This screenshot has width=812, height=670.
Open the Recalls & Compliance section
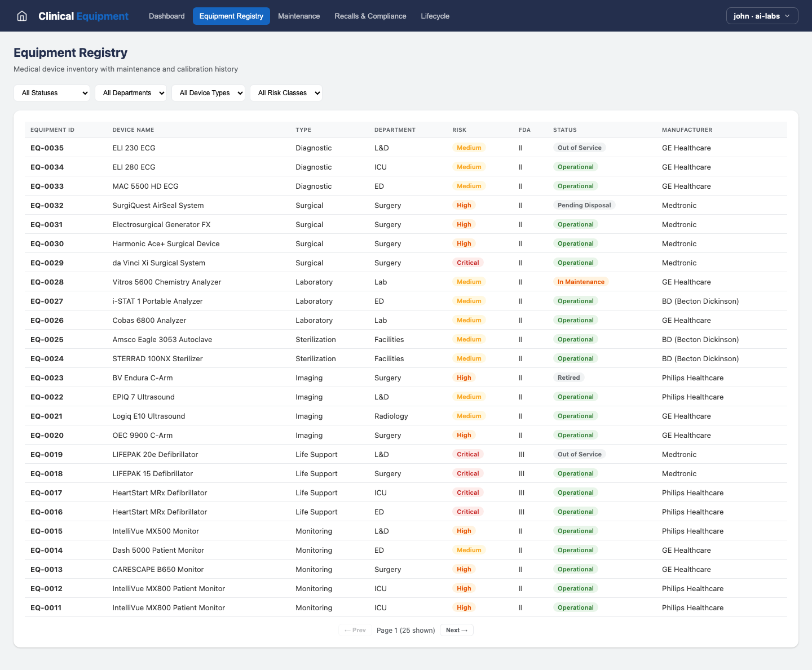point(370,16)
